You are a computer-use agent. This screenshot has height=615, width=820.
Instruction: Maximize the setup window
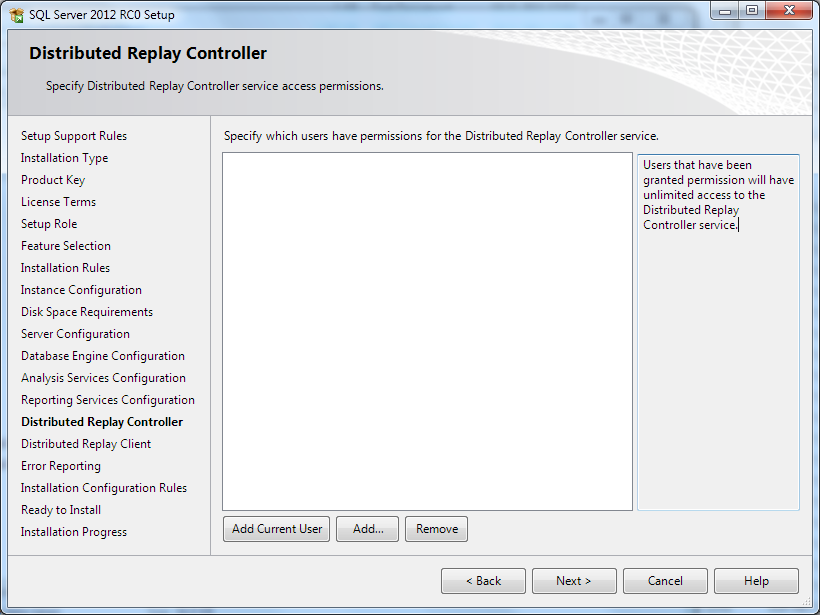(x=752, y=11)
